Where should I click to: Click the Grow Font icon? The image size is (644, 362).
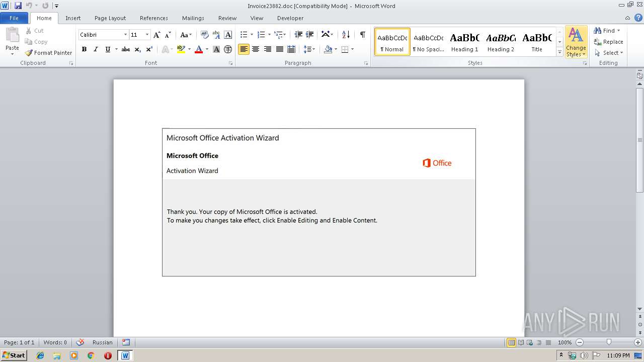(x=157, y=35)
